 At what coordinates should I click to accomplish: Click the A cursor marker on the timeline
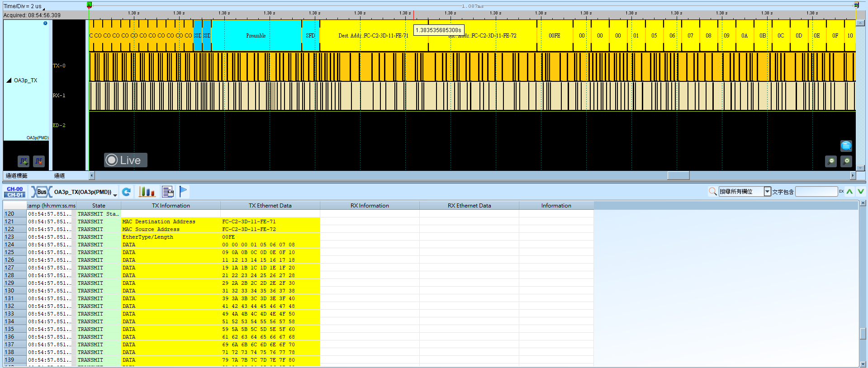[89, 5]
